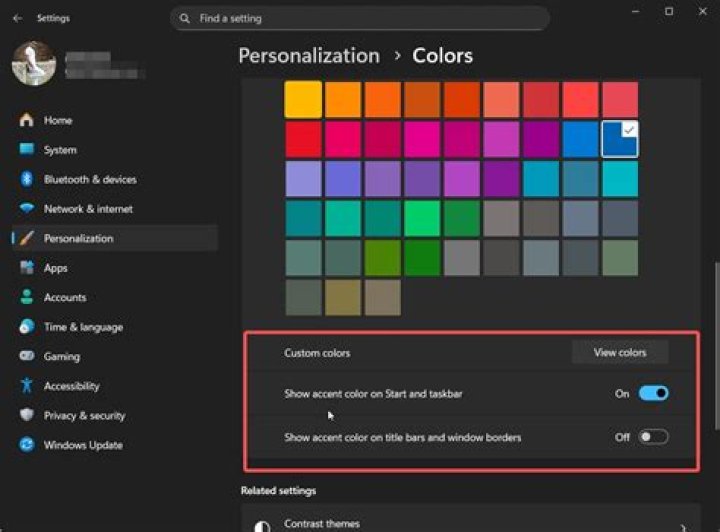Click View colors button

620,353
